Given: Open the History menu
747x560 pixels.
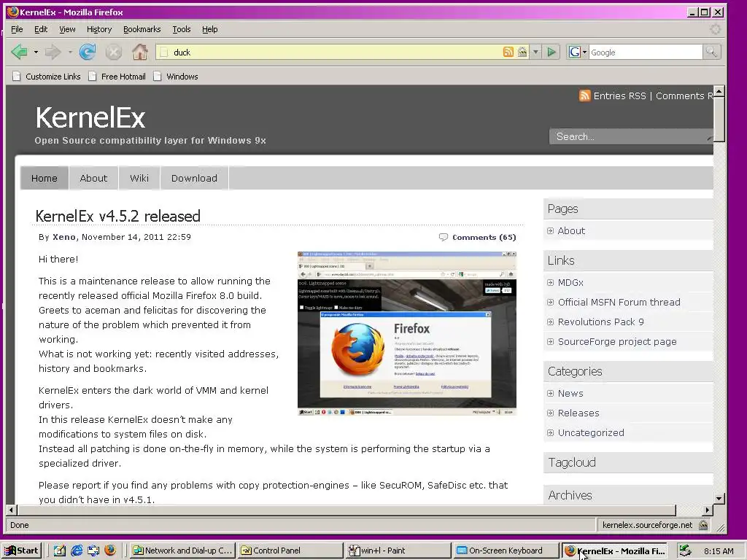Looking at the screenshot, I should (99, 29).
